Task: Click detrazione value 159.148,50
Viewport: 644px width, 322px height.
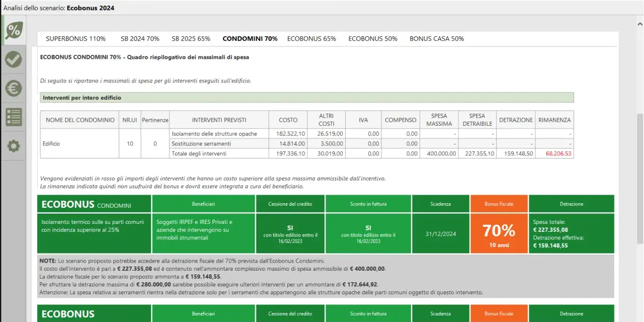Action: [x=518, y=153]
